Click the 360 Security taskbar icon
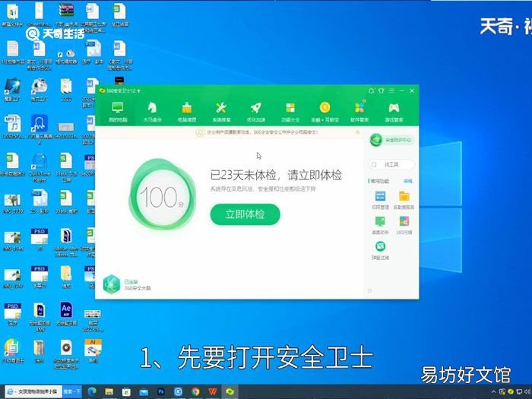This screenshot has height=399, width=532. click(230, 391)
